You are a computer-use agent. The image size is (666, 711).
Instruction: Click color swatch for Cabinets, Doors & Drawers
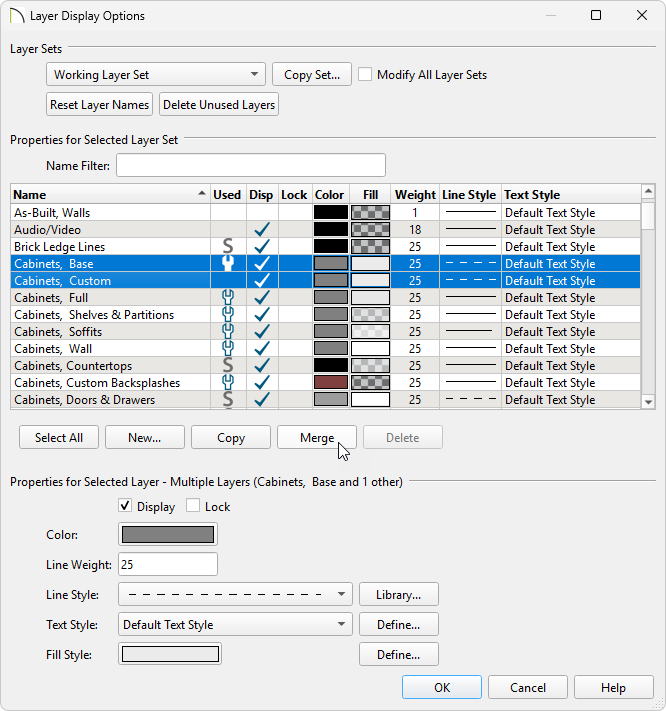point(331,399)
